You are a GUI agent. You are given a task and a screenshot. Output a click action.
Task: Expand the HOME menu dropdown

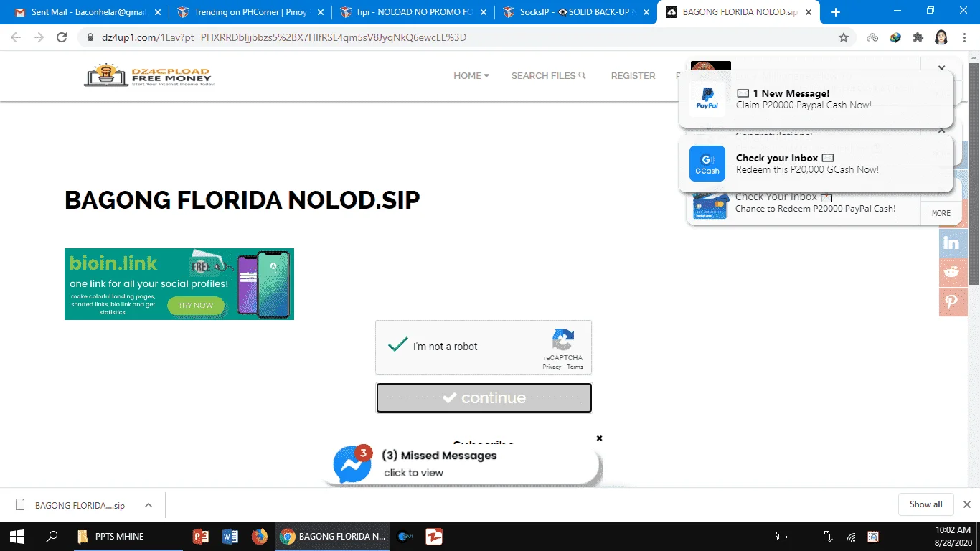point(471,75)
